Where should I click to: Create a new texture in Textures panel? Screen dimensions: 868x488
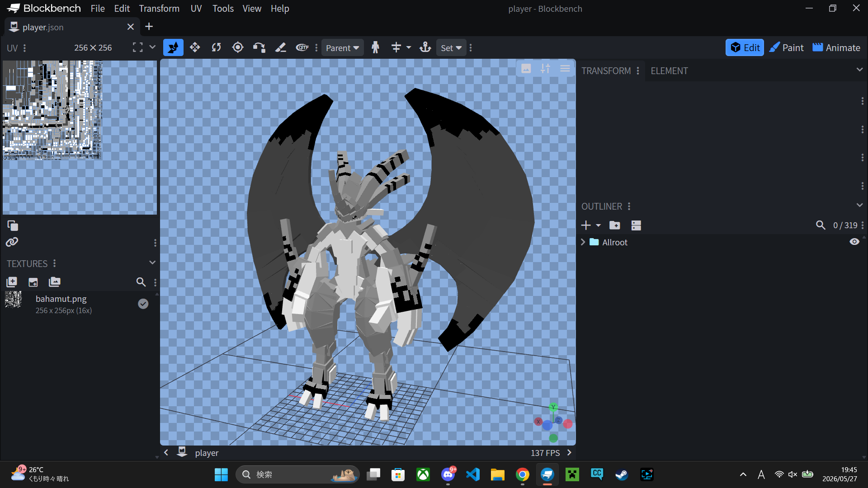click(x=12, y=282)
